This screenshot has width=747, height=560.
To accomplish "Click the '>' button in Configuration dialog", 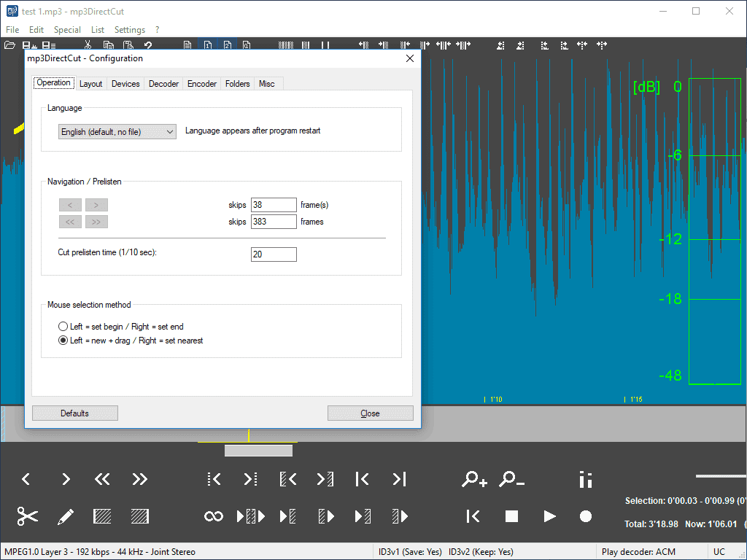I will pos(96,205).
